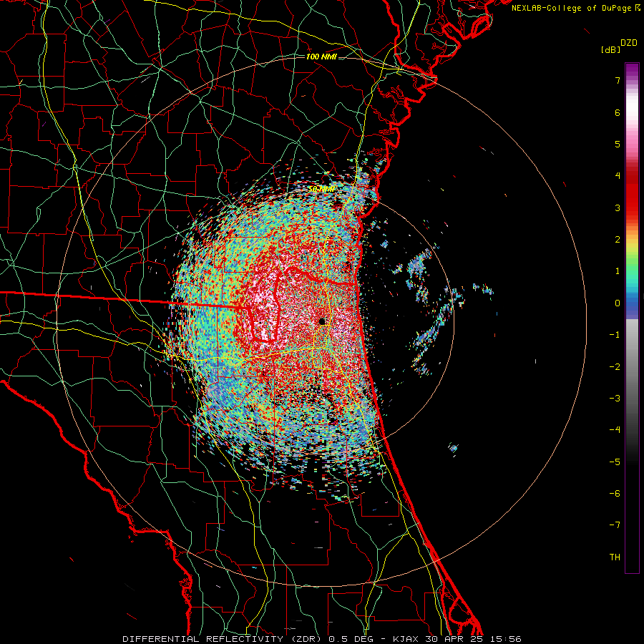Click the -2 tick label on color scale
644x644 pixels.
[615, 367]
